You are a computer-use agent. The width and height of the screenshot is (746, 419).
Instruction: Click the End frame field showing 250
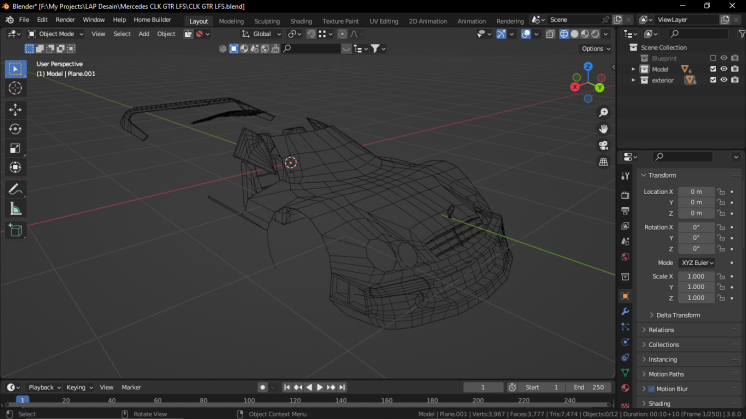tap(589, 387)
